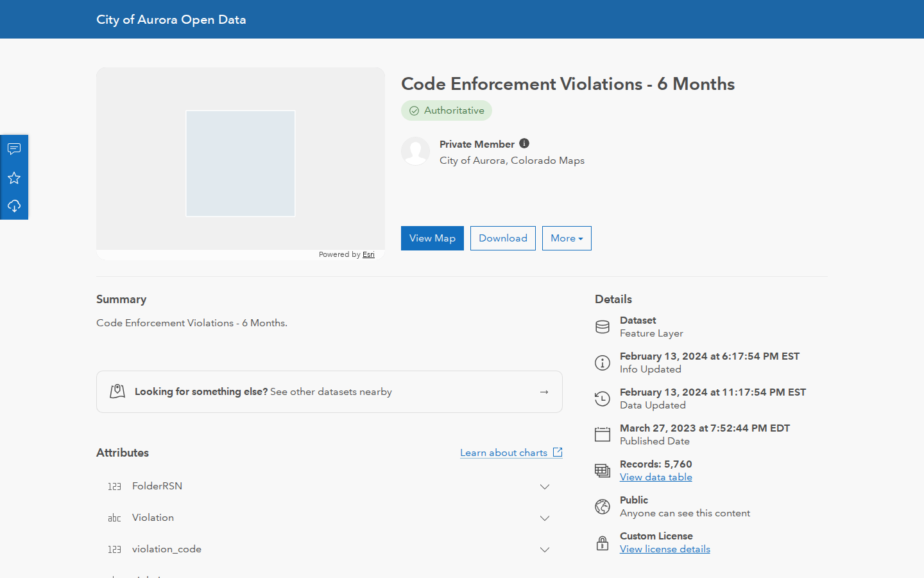Click the Published Date calendar icon
The image size is (924, 578).
603,435
